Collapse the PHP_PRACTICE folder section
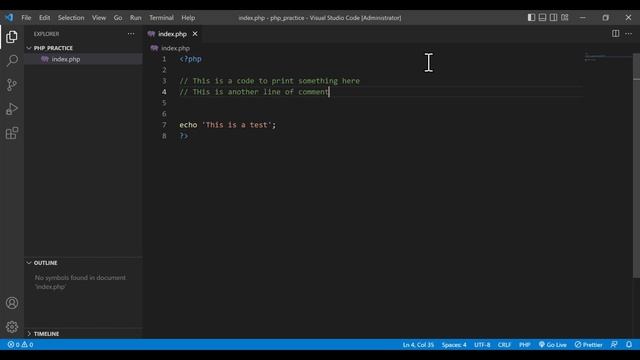640x360 pixels. tap(83, 48)
